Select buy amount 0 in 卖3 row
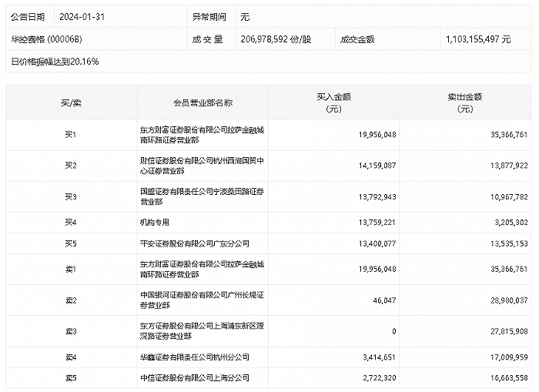The image size is (539, 392). 394,331
